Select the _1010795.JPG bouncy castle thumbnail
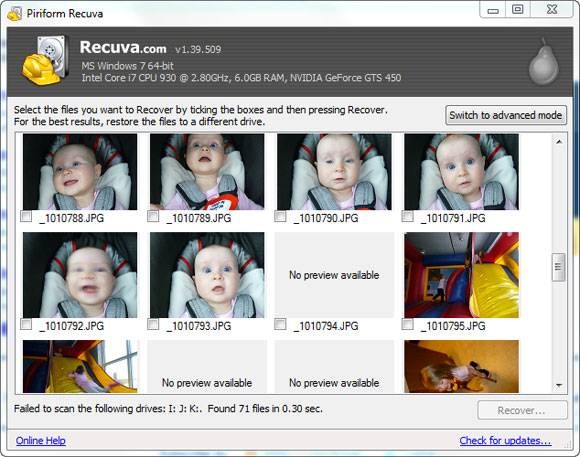Viewport: 580px width, 457px height. pos(462,275)
